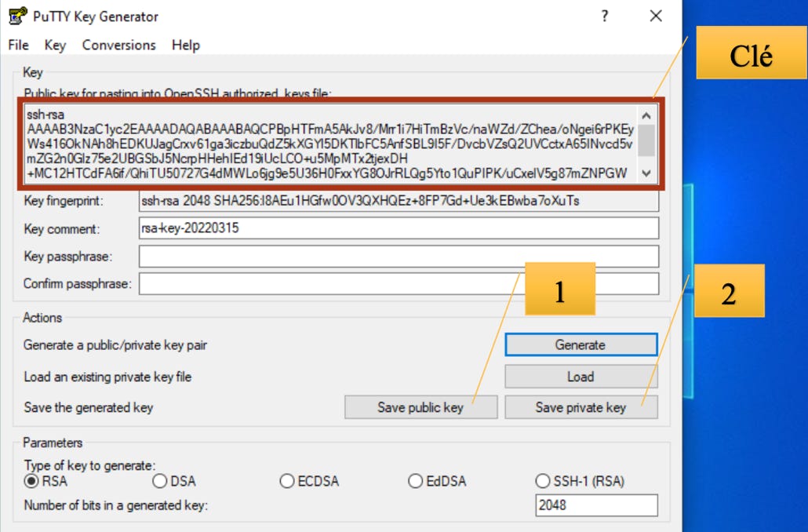Image resolution: width=808 pixels, height=532 pixels.
Task: Open the File menu
Action: [17, 45]
